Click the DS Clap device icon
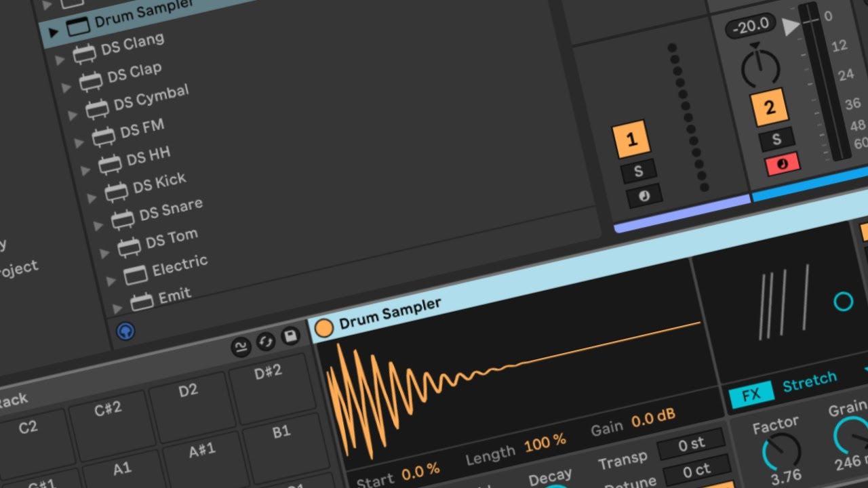This screenshot has height=488, width=868. click(91, 81)
